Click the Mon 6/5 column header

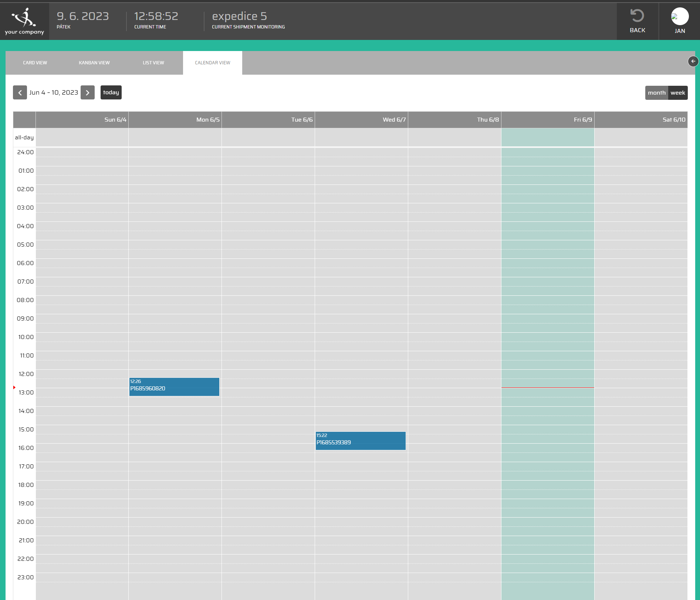click(208, 120)
